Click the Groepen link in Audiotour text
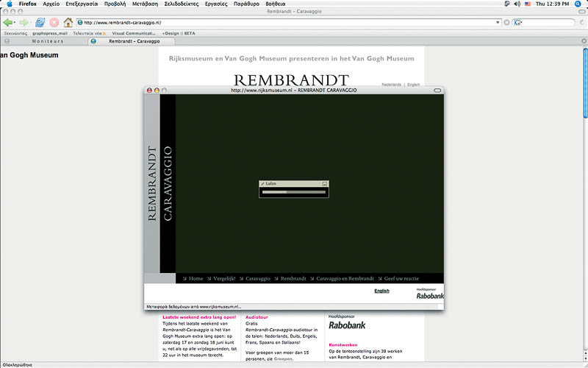This screenshot has height=368, width=588. tap(283, 359)
